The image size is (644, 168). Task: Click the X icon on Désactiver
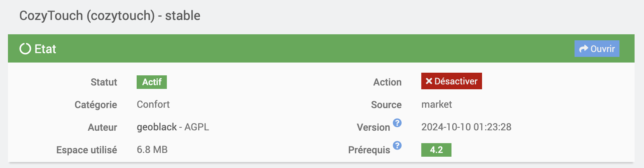coord(429,81)
